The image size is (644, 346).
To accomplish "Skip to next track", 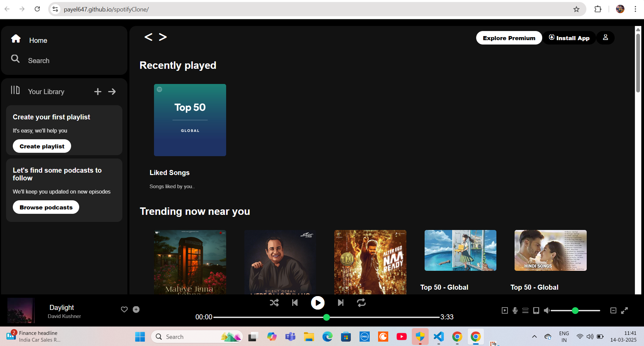I will (341, 303).
